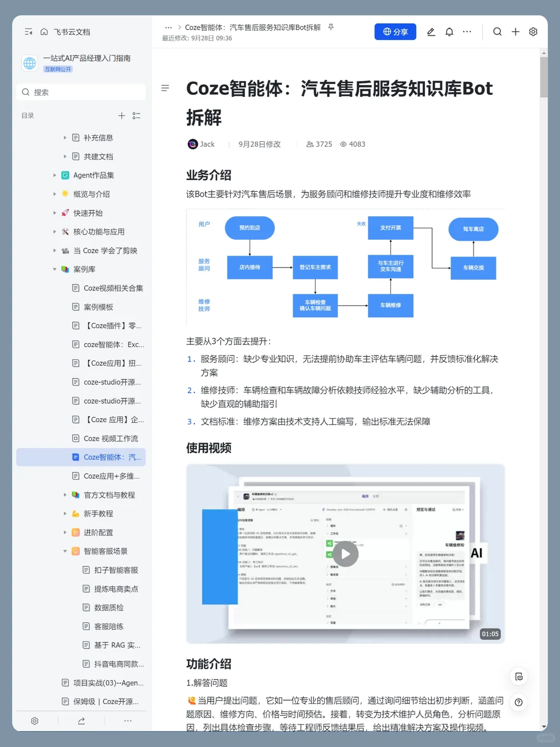Click the share arrow icon in sidebar footer

(81, 721)
